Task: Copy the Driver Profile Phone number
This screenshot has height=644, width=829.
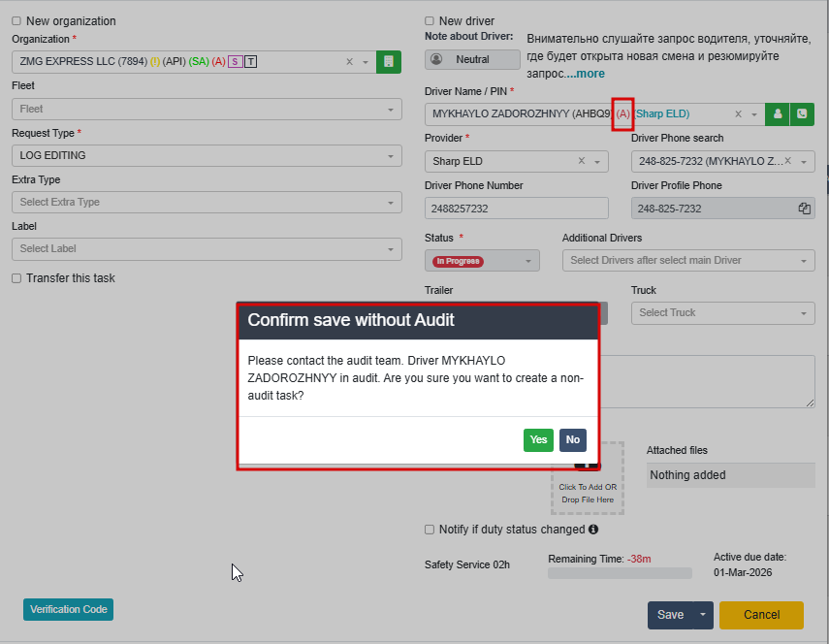Action: click(804, 209)
